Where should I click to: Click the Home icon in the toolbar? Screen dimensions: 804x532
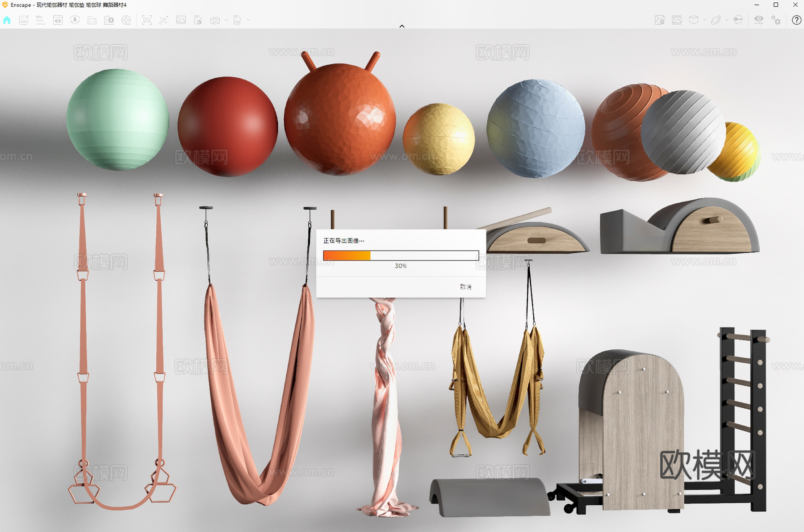pos(7,20)
